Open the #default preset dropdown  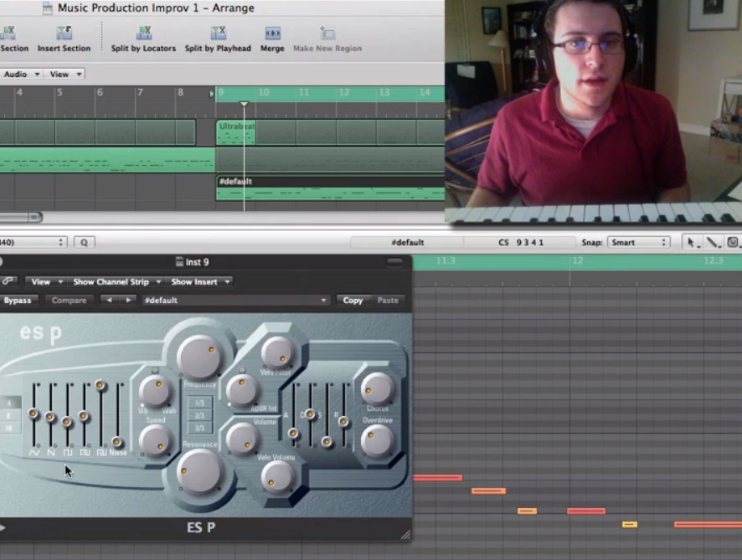click(235, 301)
